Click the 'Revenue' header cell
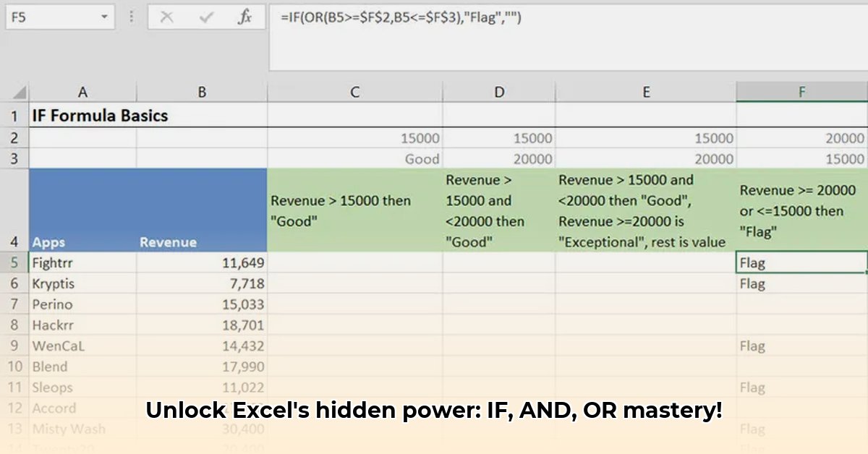 (202, 210)
